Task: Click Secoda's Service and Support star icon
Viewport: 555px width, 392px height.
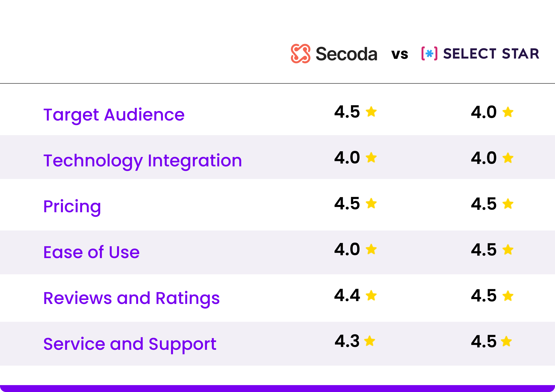Action: click(x=370, y=341)
